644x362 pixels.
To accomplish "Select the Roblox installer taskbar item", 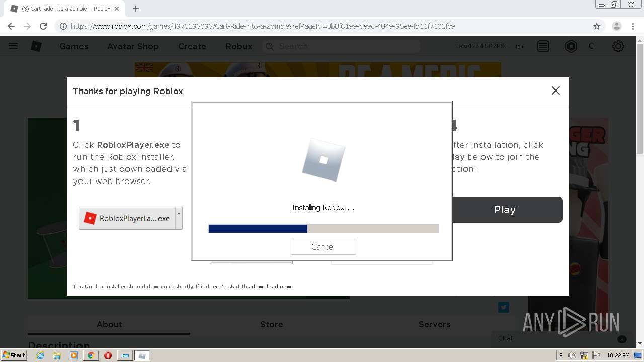I will pos(142,355).
